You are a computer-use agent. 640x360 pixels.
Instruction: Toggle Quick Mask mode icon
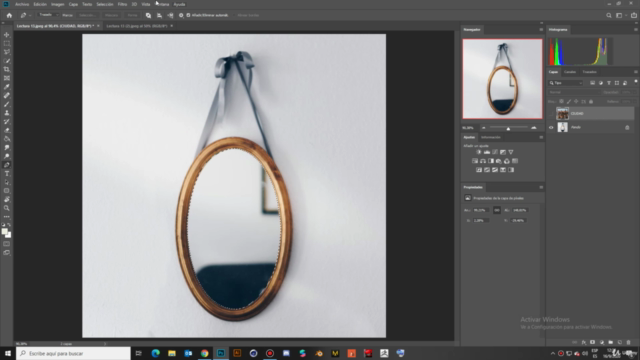[7, 244]
